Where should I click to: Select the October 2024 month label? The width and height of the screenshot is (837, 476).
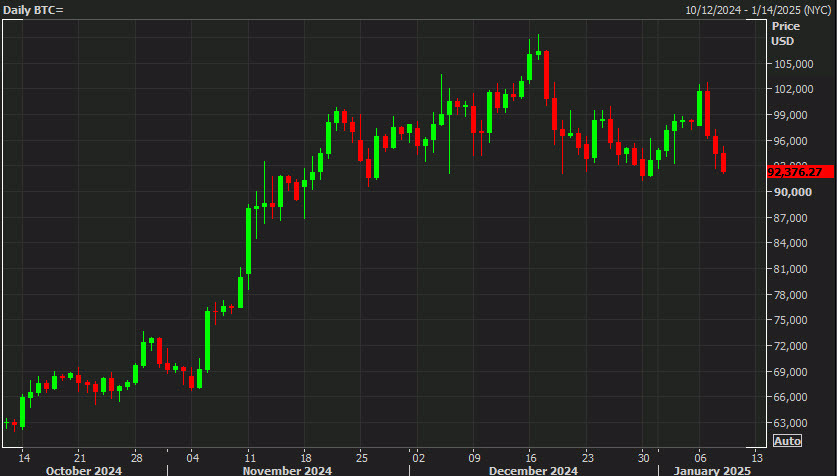pos(84,471)
